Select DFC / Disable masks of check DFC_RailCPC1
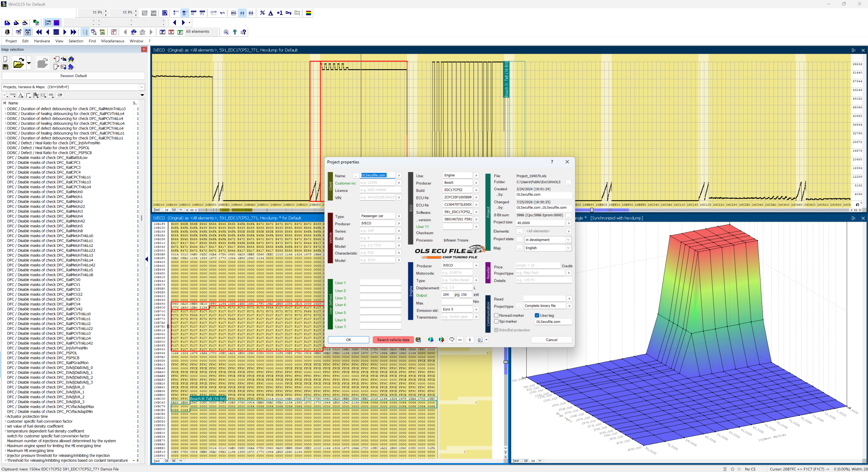Viewport: 868px width, 472px height. coord(44,162)
